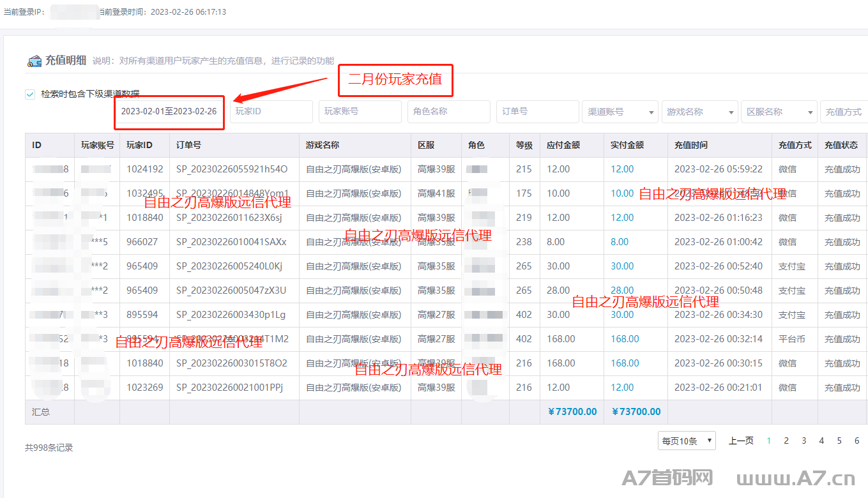Open the 游戏名称 dropdown list
868x498 pixels.
point(699,112)
